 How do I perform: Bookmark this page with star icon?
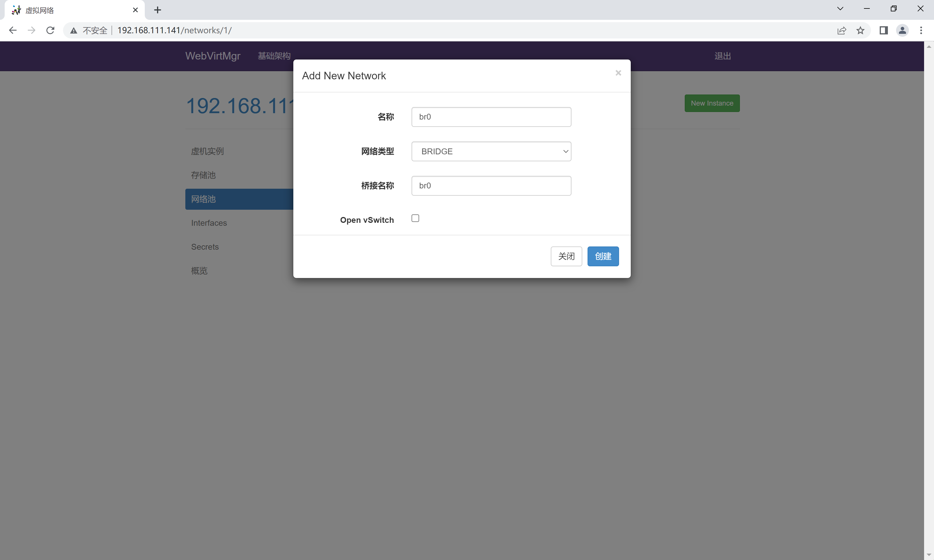coord(860,30)
